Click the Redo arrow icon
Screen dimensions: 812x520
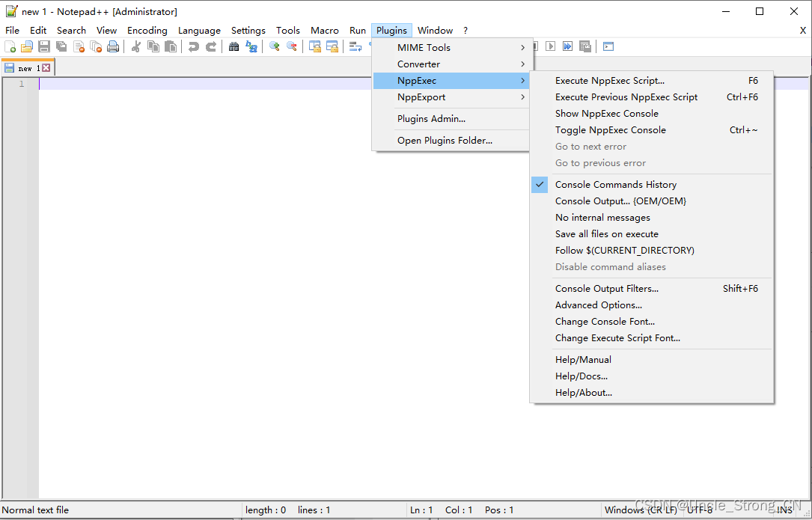coord(211,46)
